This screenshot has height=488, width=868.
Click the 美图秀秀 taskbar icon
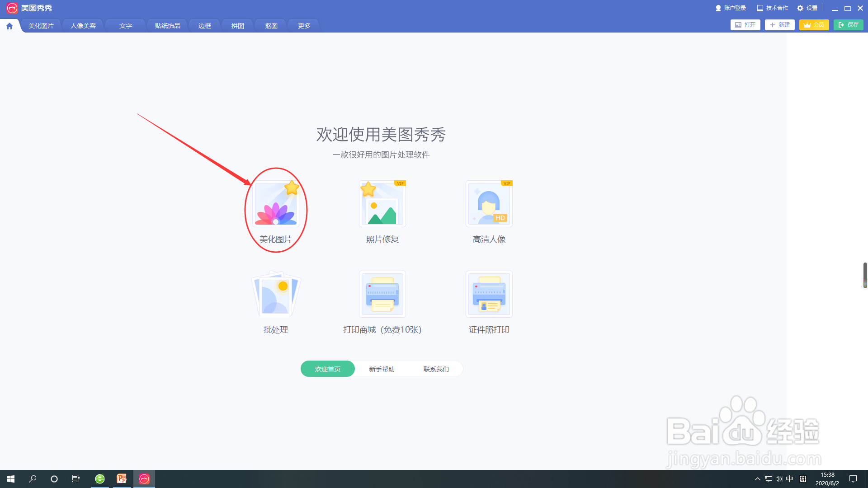pos(144,479)
